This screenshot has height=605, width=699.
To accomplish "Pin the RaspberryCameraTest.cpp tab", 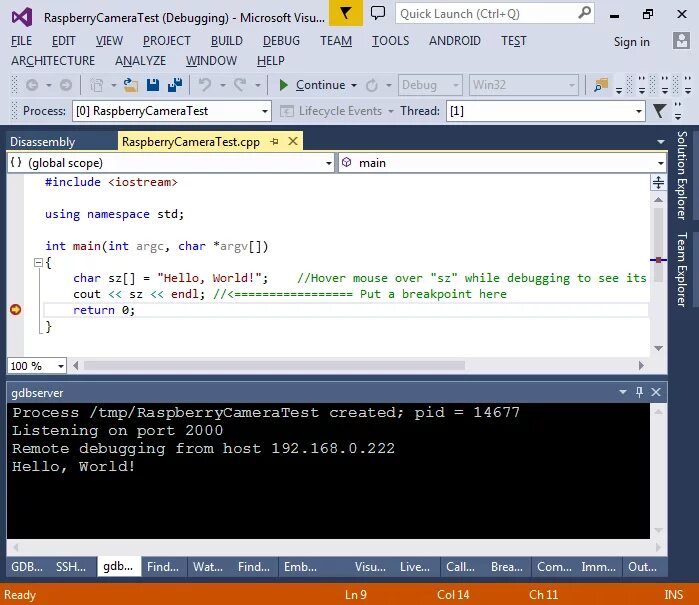I will tap(274, 142).
